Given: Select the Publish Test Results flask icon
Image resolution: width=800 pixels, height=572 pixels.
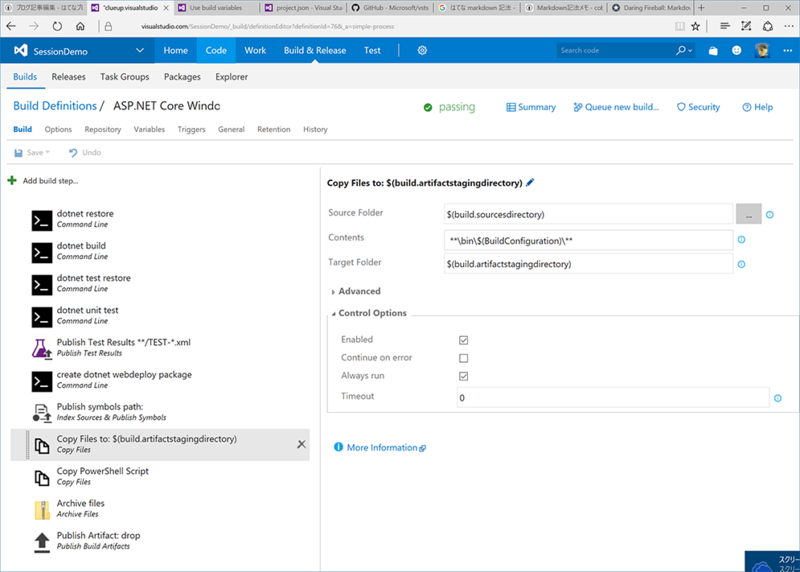Looking at the screenshot, I should 42,349.
